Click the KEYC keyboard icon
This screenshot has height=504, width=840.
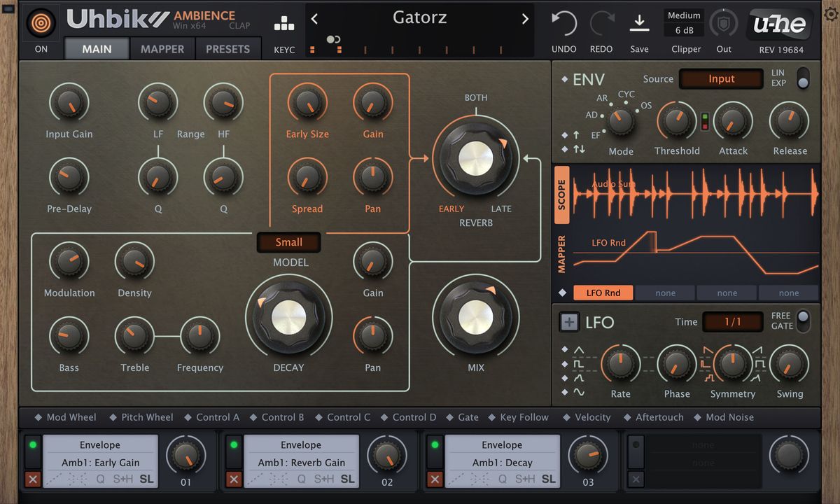tap(284, 24)
